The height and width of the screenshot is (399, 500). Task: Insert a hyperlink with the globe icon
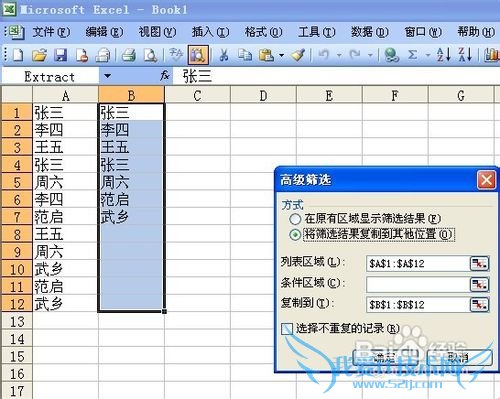point(391,55)
